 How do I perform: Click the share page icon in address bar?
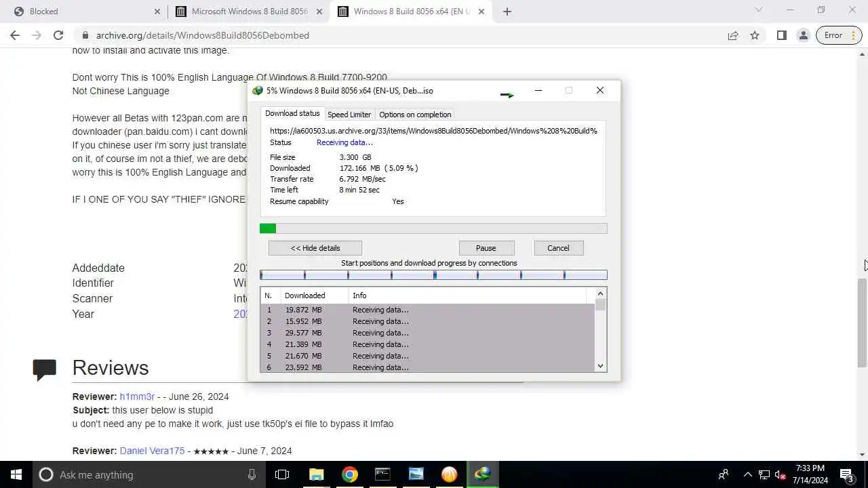pyautogui.click(x=733, y=35)
